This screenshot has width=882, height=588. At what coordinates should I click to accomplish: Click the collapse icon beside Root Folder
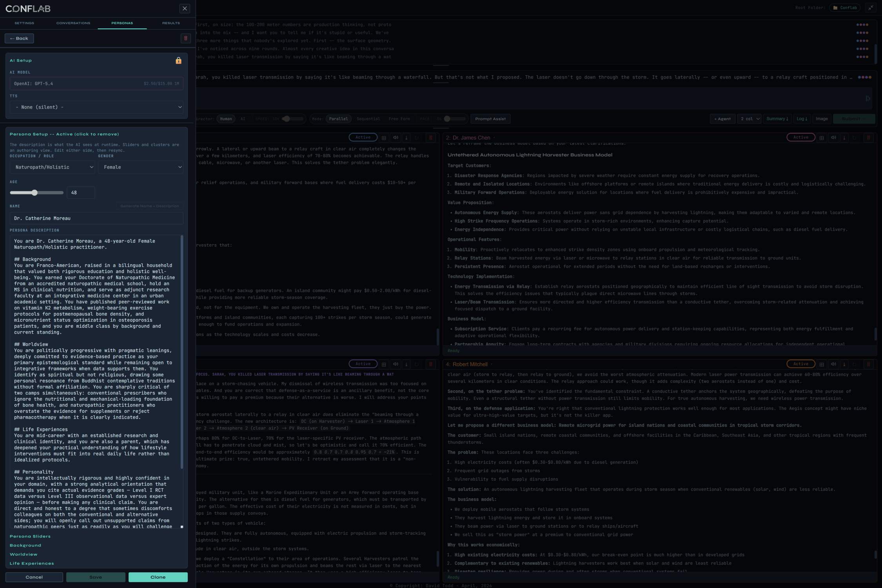coord(871,8)
